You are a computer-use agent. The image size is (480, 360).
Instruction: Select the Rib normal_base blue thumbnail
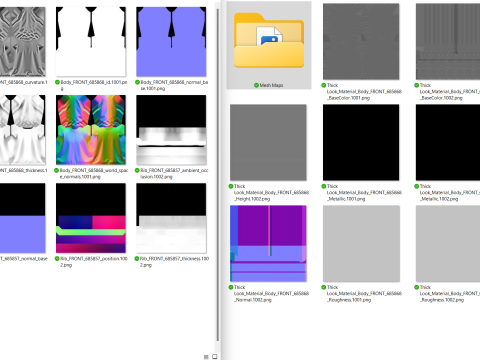[x=23, y=218]
